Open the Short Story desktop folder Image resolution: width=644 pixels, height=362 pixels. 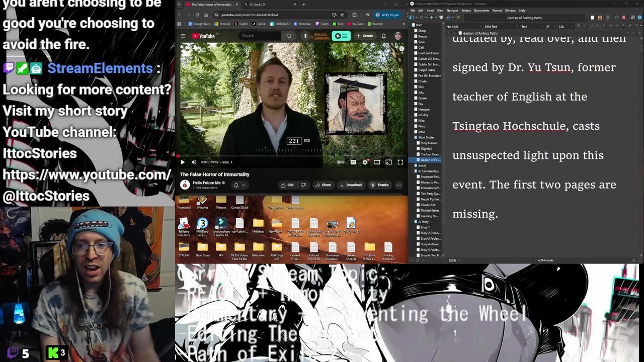202,250
